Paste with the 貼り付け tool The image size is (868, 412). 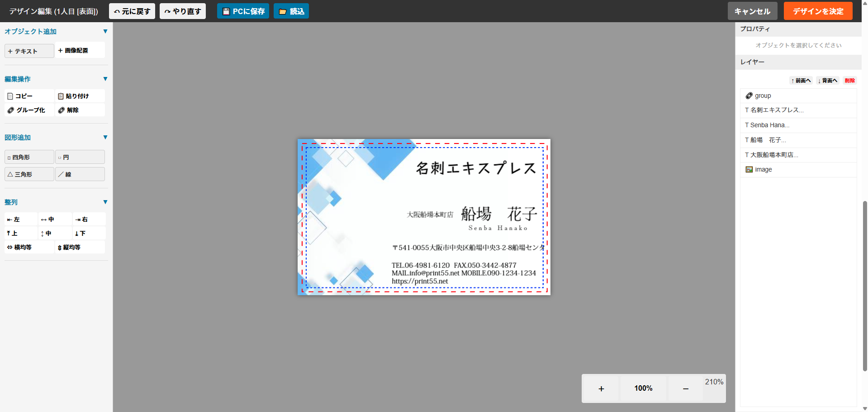(80, 96)
